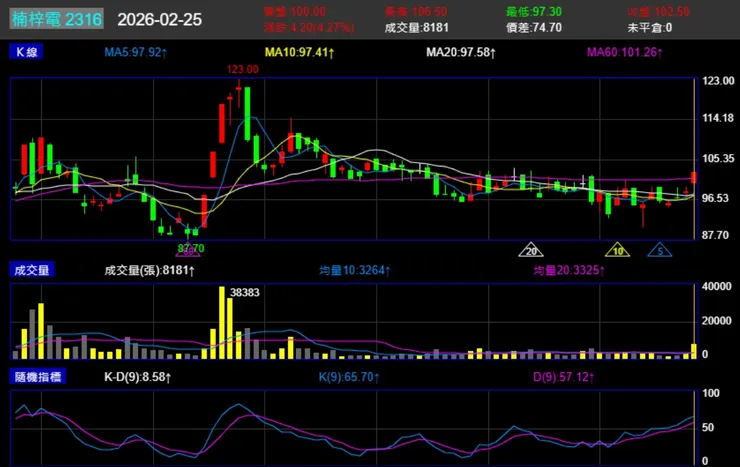The image size is (740, 467).
Task: Click the 價差:74.70 value
Action: (x=534, y=27)
